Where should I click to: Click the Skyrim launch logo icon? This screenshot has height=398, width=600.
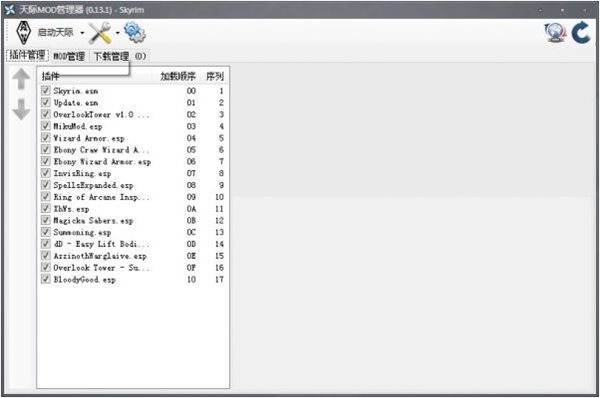click(x=23, y=33)
